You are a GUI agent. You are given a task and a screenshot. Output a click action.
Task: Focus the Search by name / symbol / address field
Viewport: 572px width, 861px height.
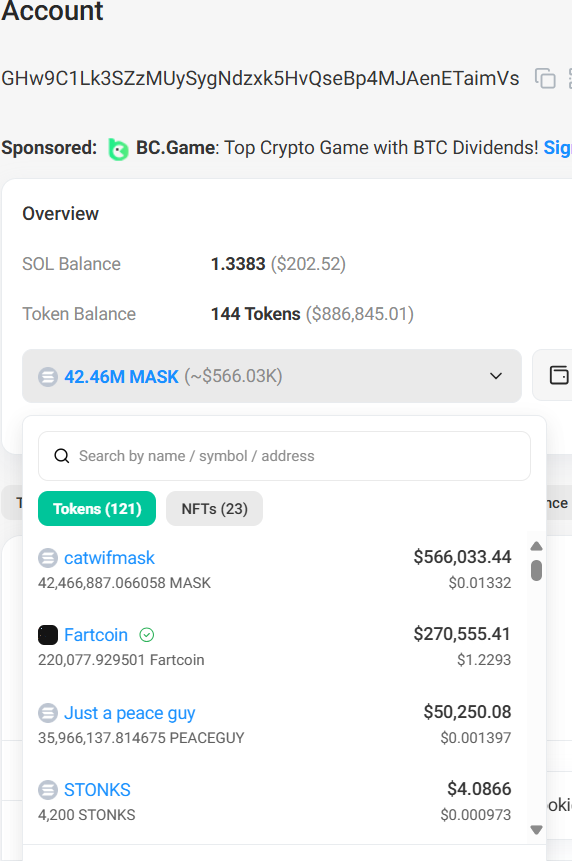coord(284,456)
